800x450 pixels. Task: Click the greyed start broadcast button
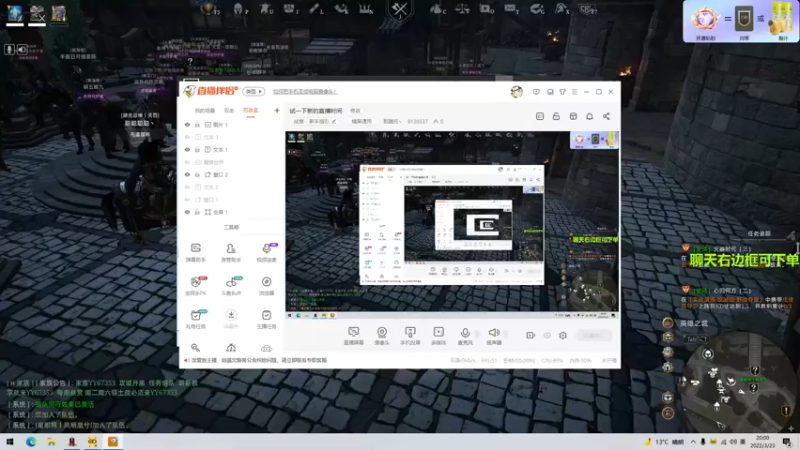[594, 335]
